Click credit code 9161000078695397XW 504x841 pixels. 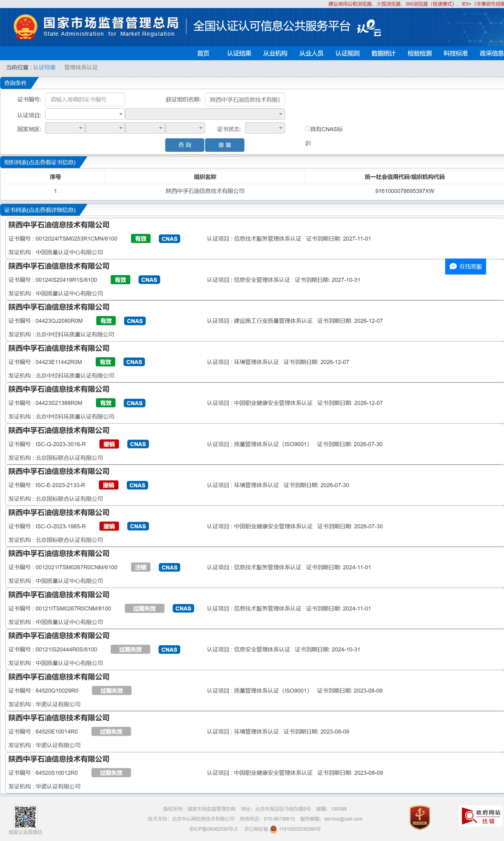point(404,191)
